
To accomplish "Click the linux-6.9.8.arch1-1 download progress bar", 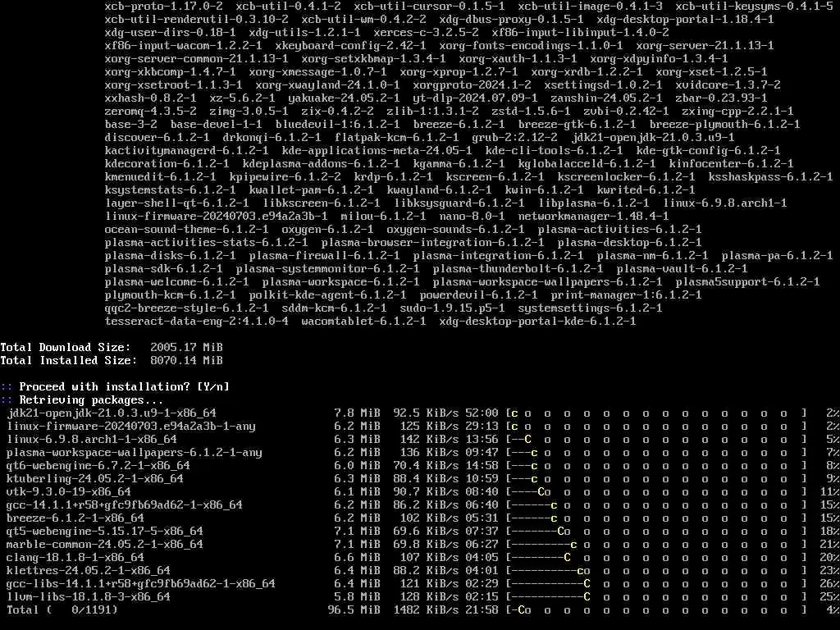I will pos(656,440).
